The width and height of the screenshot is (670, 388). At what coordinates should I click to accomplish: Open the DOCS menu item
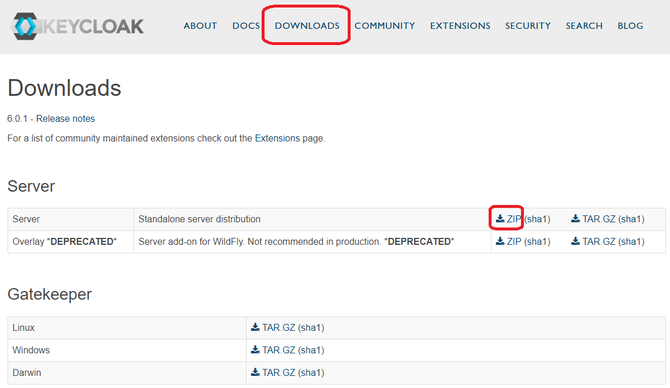pos(246,26)
